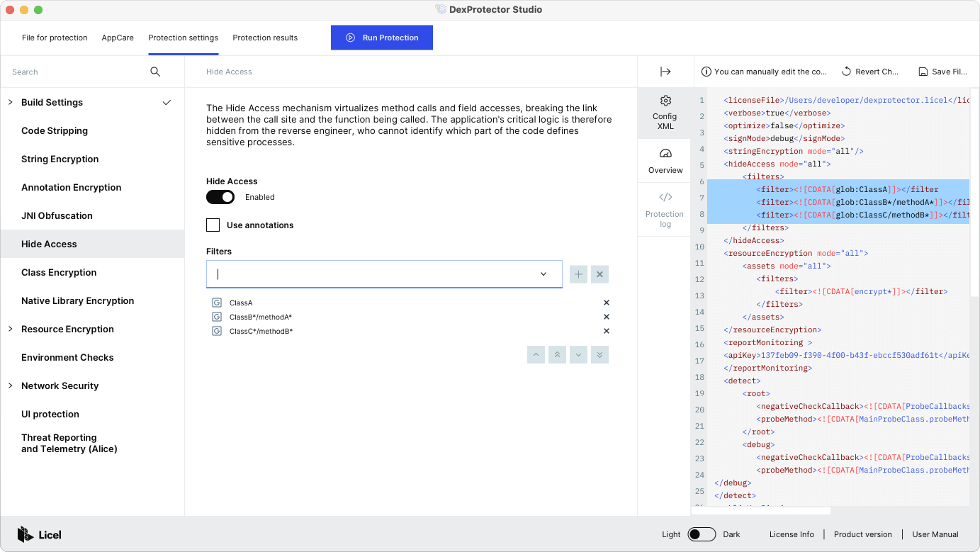Select Environment Checks in the sidebar

(x=92, y=357)
